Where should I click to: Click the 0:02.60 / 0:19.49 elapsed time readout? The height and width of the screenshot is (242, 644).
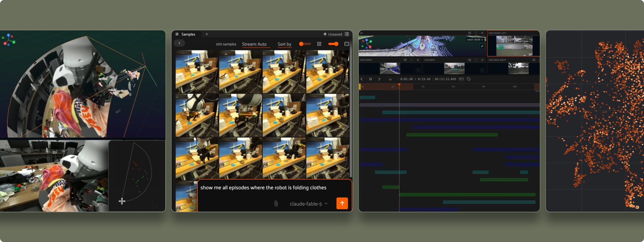(415, 79)
